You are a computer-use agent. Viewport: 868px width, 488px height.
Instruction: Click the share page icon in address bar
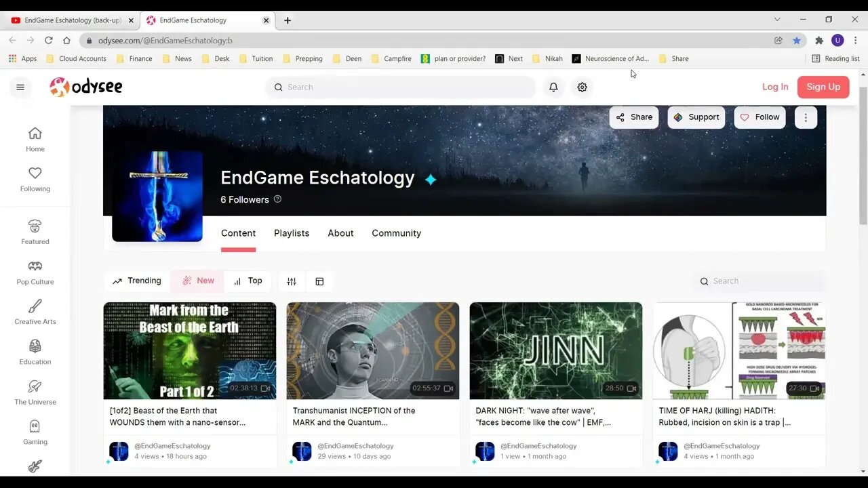click(x=778, y=41)
